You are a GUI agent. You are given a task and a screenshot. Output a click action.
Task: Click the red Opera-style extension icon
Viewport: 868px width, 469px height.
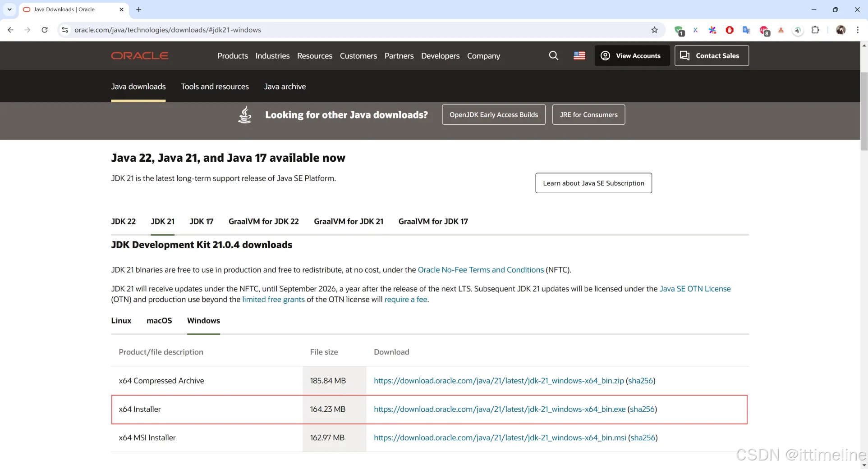[730, 30]
